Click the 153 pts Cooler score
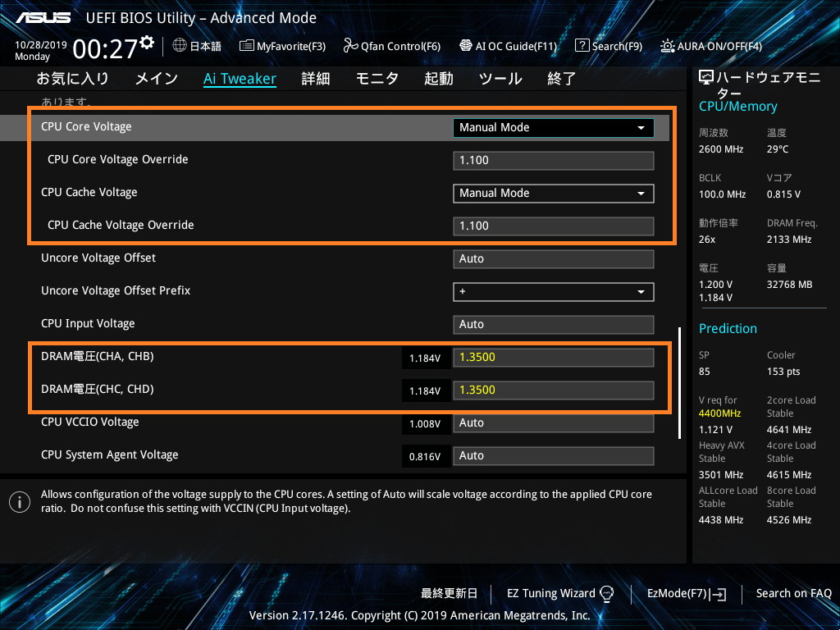This screenshot has width=840, height=630. [x=783, y=372]
